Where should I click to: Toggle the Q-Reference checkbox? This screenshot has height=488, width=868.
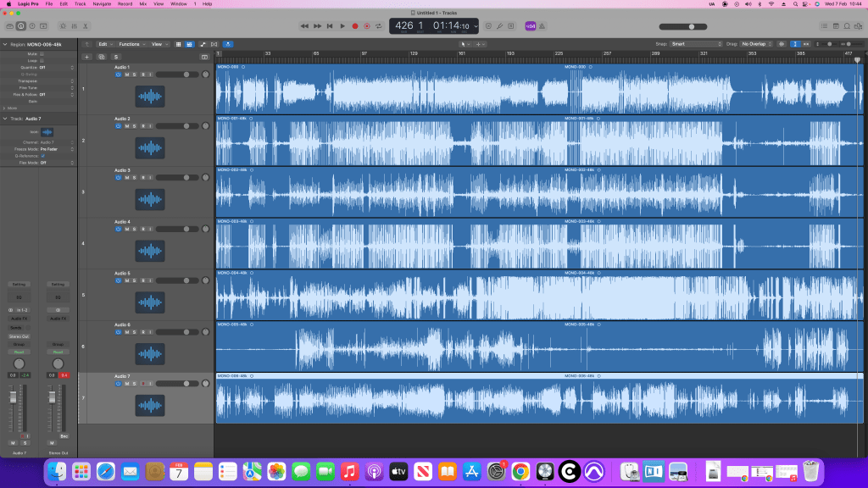coord(43,156)
